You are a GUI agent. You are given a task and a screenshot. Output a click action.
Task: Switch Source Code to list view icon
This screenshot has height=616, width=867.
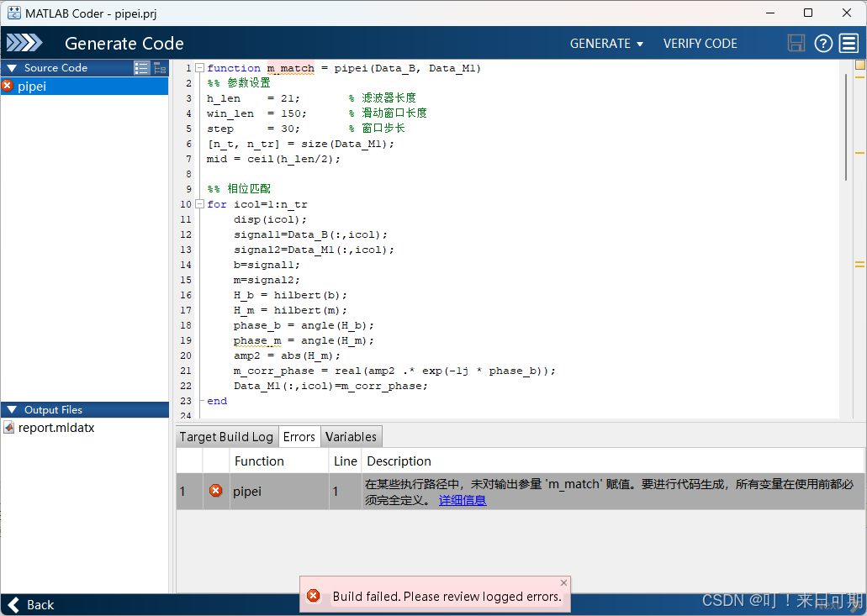coord(141,68)
